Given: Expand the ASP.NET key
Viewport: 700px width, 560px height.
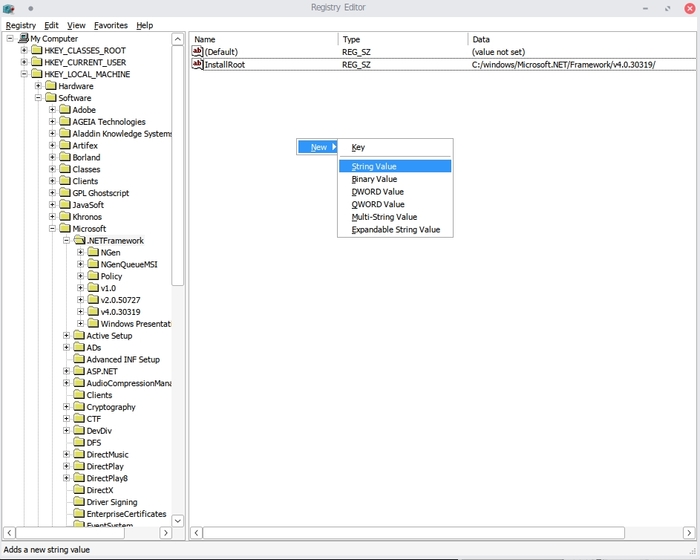Looking at the screenshot, I should click(x=67, y=371).
